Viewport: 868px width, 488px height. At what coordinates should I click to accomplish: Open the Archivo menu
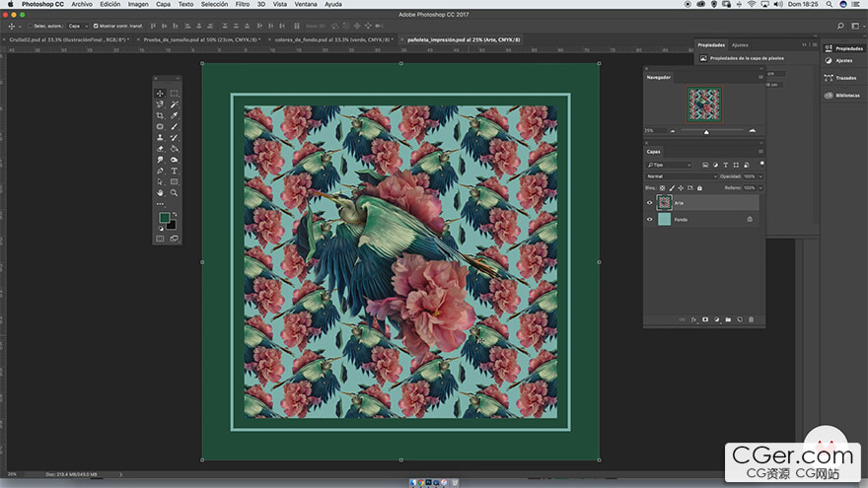pos(82,4)
